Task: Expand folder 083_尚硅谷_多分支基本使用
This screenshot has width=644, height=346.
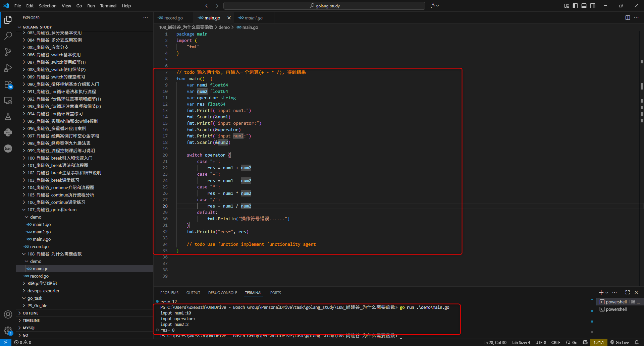Action: coord(85,33)
